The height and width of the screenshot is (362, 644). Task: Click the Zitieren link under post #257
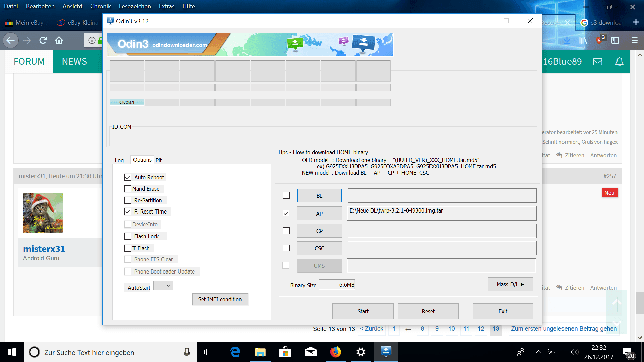point(570,288)
